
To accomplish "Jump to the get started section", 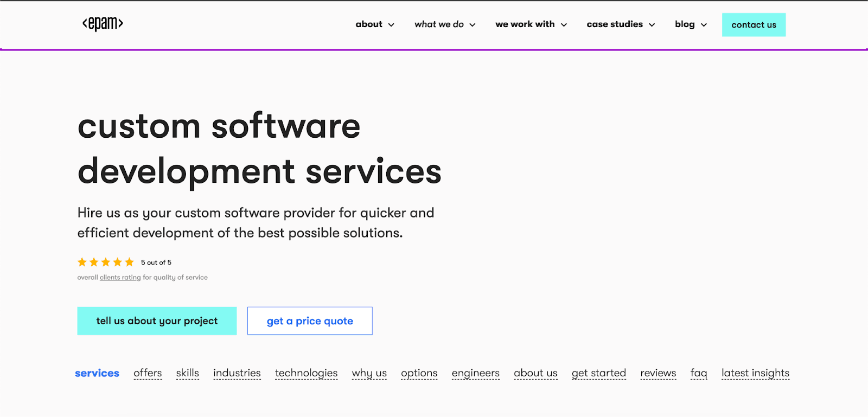I will tap(599, 373).
